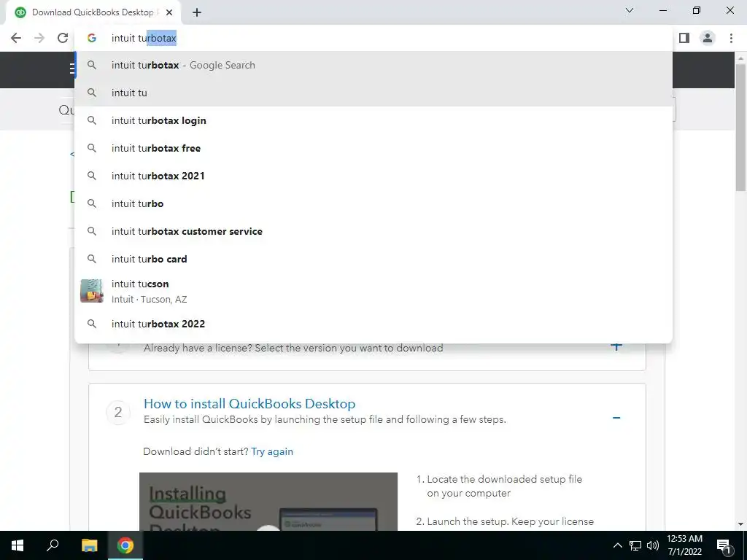747x560 pixels.
Task: Open the tab search chevron
Action: click(630, 10)
